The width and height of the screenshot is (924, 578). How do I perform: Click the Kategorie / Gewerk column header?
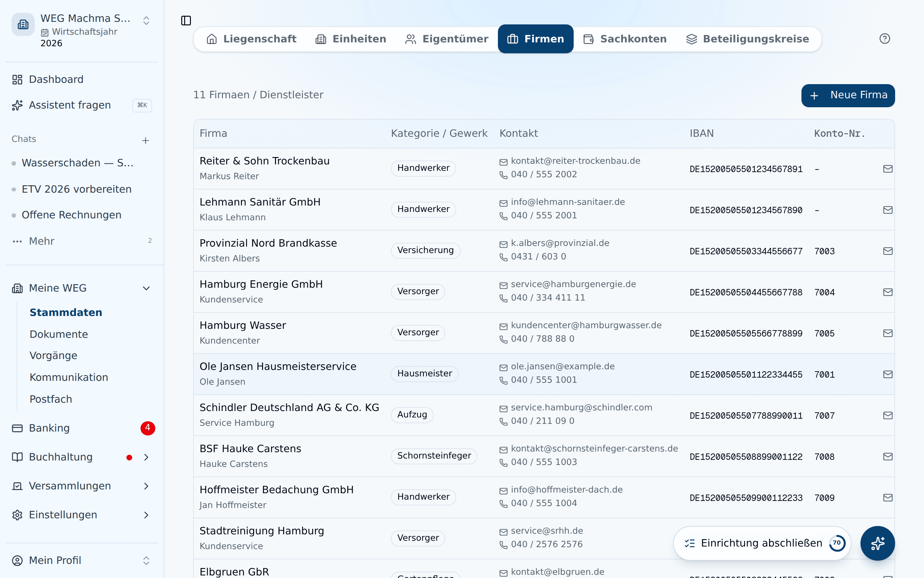[x=439, y=133]
